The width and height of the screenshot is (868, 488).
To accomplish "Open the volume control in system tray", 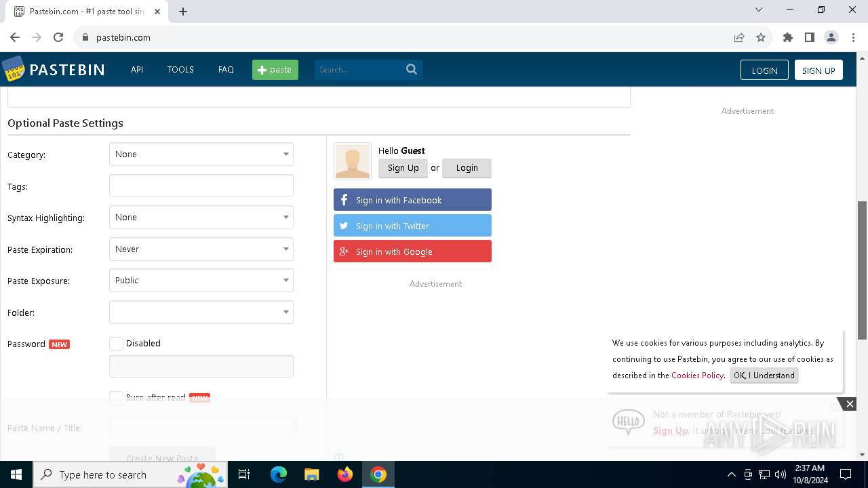I will point(781,474).
